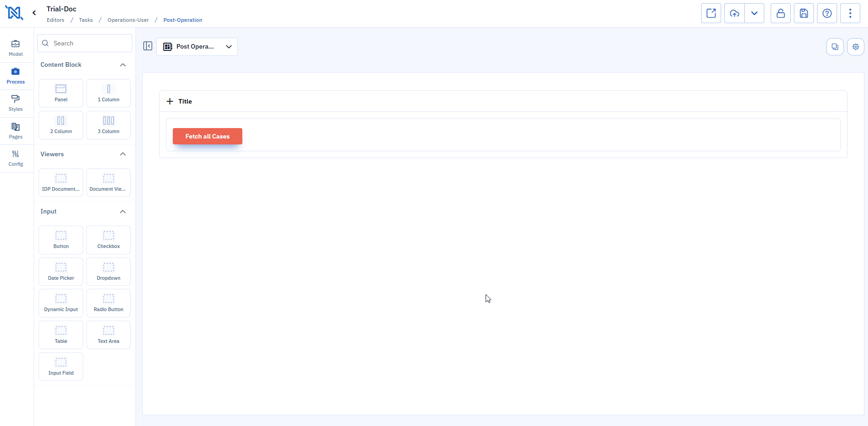868x426 pixels.
Task: Collapse the Viewers section
Action: [x=123, y=154]
